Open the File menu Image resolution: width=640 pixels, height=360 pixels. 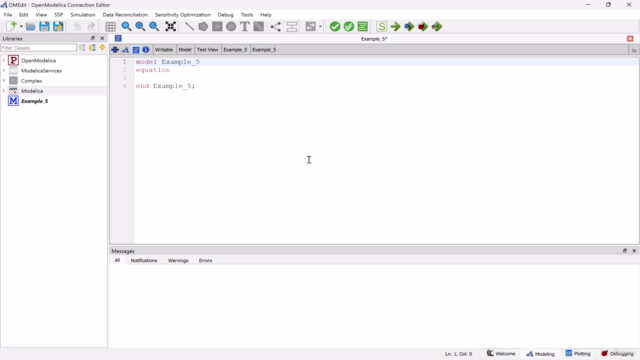click(8, 15)
